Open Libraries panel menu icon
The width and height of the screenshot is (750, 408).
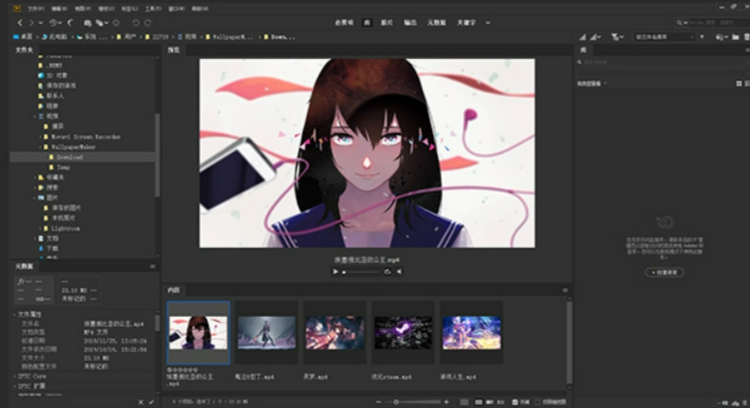click(747, 50)
